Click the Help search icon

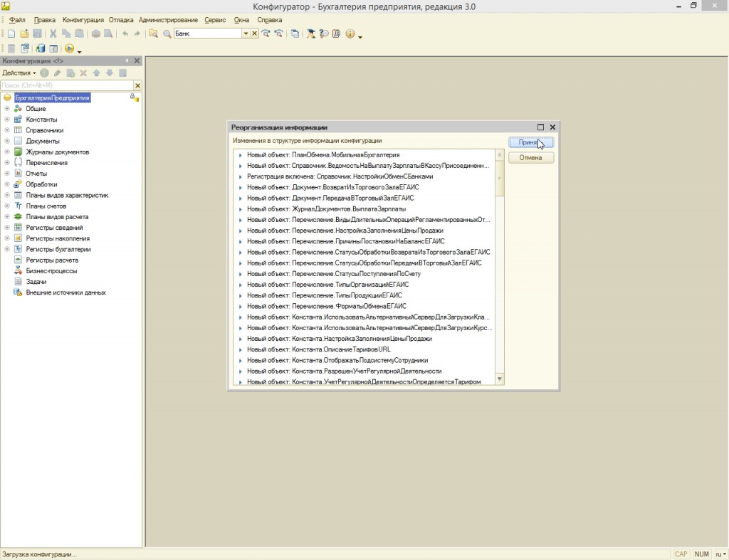[x=324, y=33]
